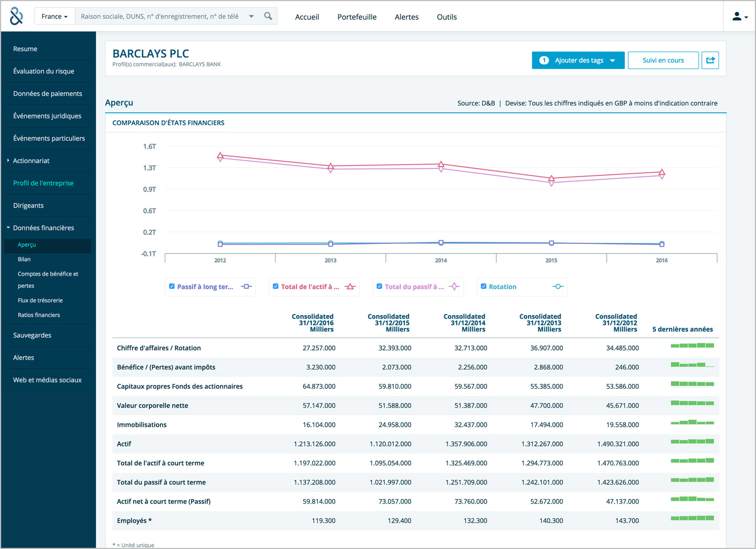Open Événements juridiques sidebar item

(x=47, y=116)
